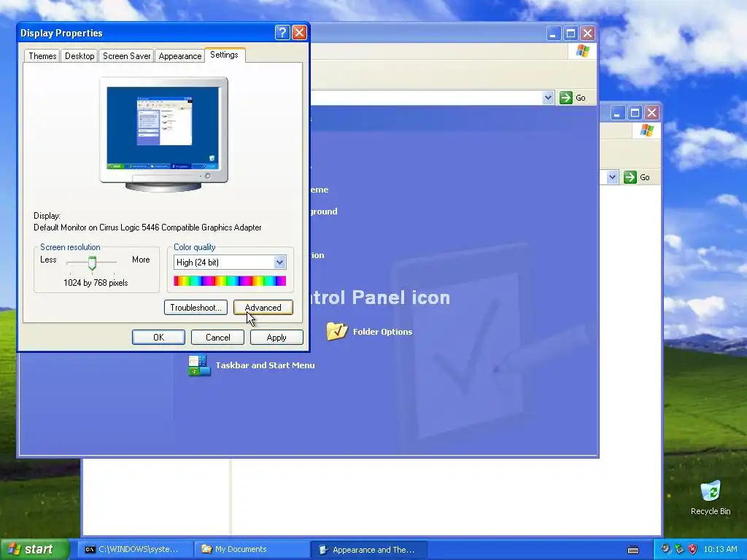This screenshot has width=747, height=560.
Task: Cancel the Display Properties dialog
Action: click(x=217, y=337)
